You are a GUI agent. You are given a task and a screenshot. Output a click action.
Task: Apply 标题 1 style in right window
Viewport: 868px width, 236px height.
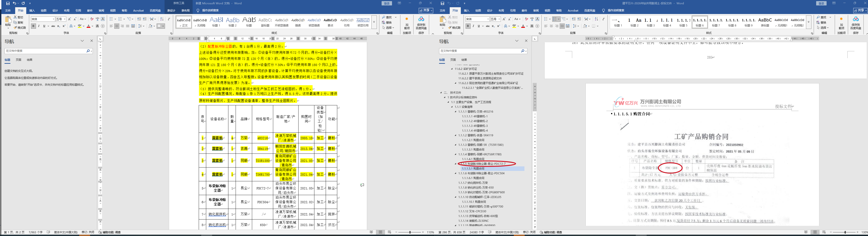tap(618, 22)
